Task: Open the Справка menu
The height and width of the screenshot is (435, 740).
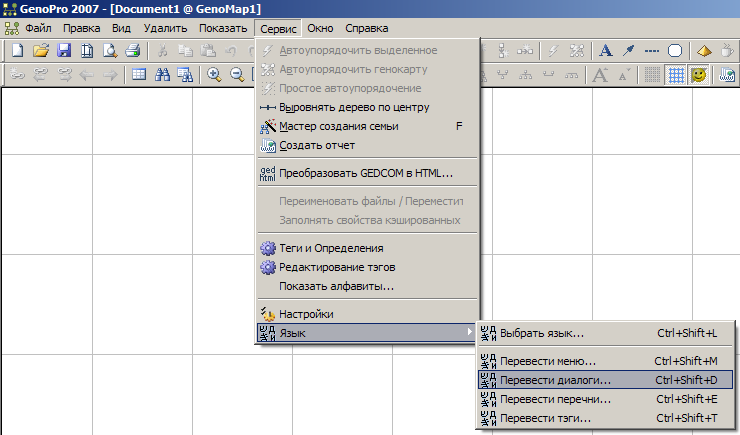Action: click(366, 28)
